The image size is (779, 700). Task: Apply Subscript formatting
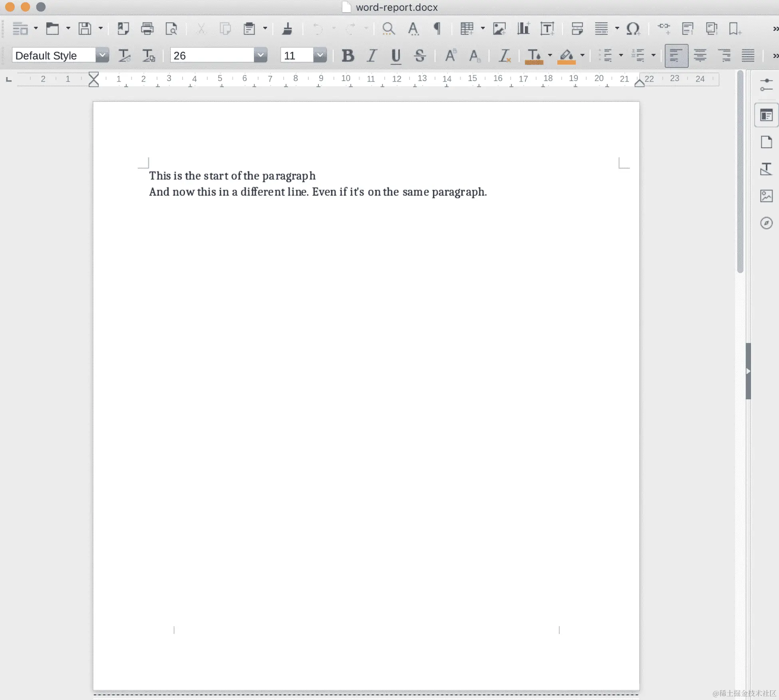[x=475, y=56]
